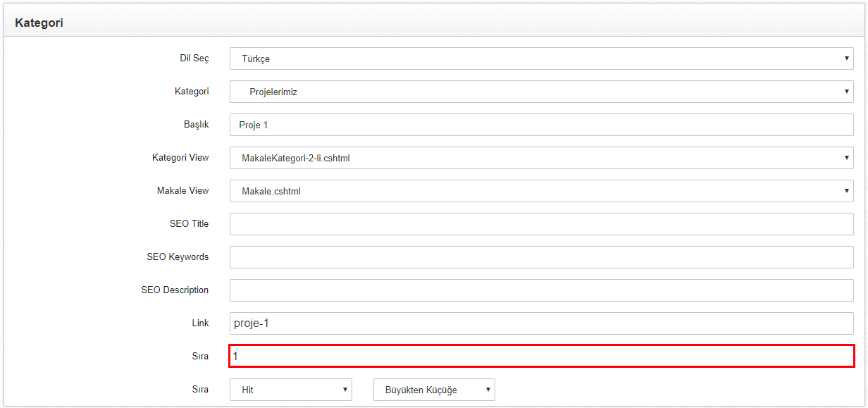Click the Link field containing proje-1
The image size is (868, 408).
point(542,323)
